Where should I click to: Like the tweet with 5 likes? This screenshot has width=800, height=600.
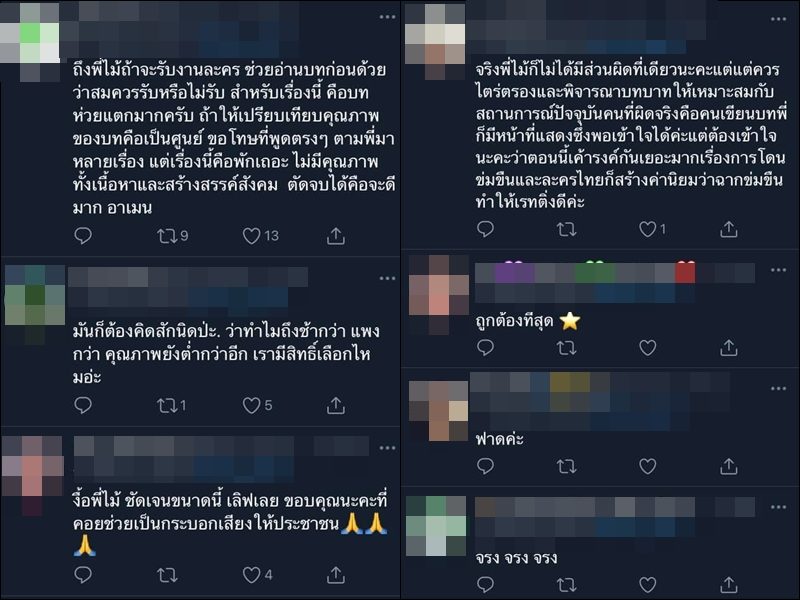click(x=252, y=406)
